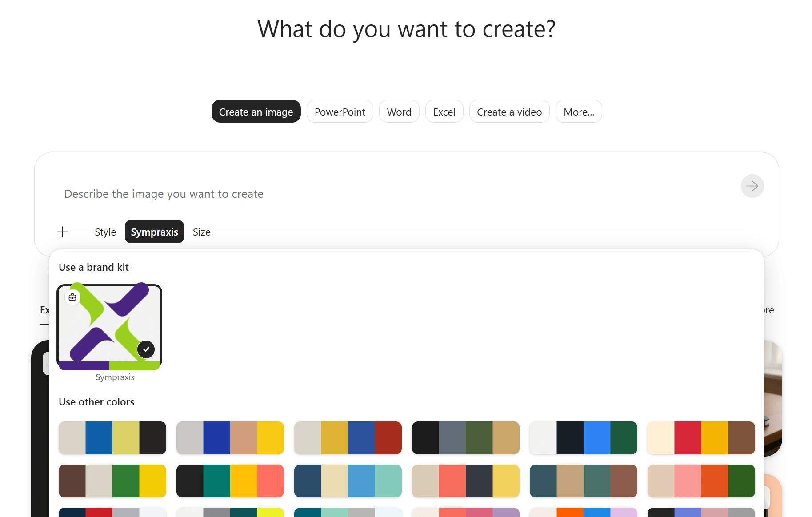Select Create a video option
Image resolution: width=812 pixels, height=517 pixels.
[509, 112]
